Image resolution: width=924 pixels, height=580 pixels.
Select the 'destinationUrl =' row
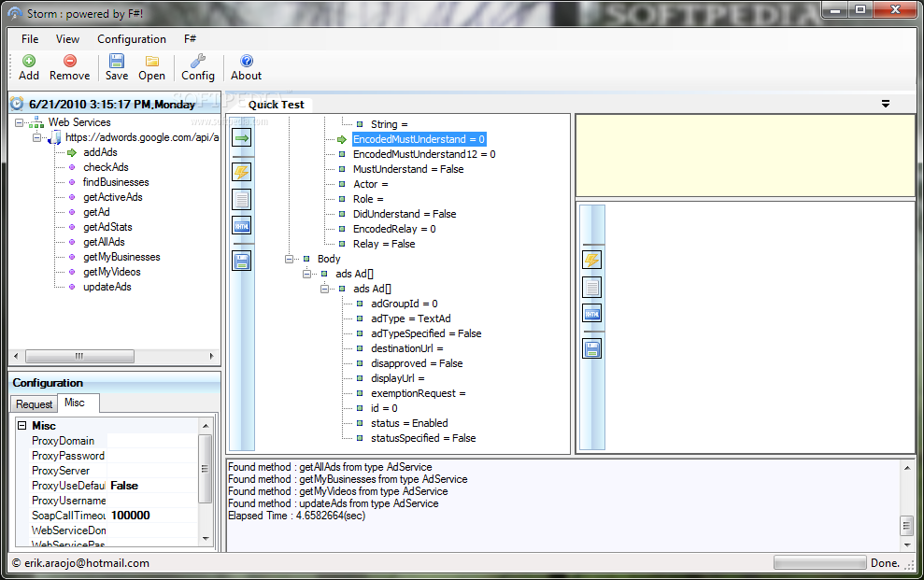[x=407, y=348]
